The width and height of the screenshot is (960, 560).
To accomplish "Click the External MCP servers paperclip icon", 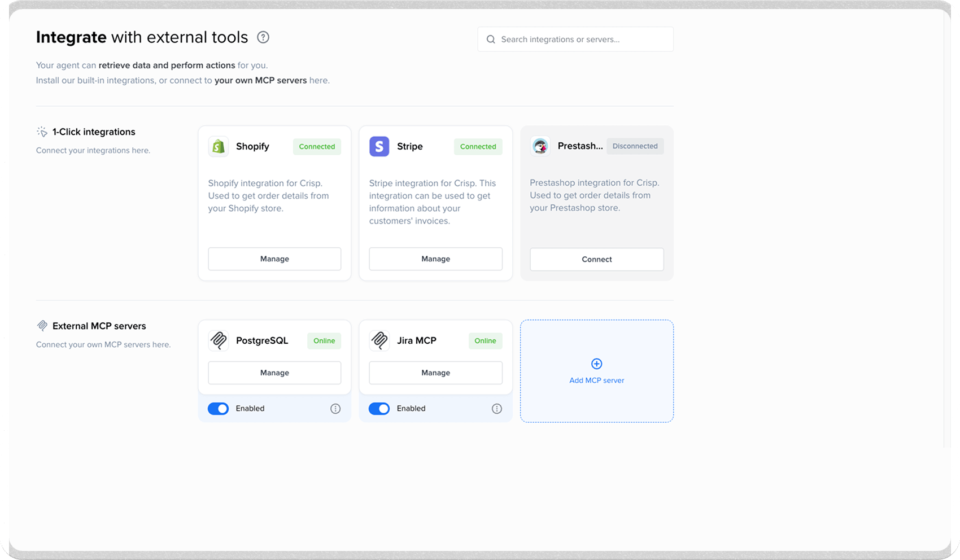I will [x=42, y=326].
